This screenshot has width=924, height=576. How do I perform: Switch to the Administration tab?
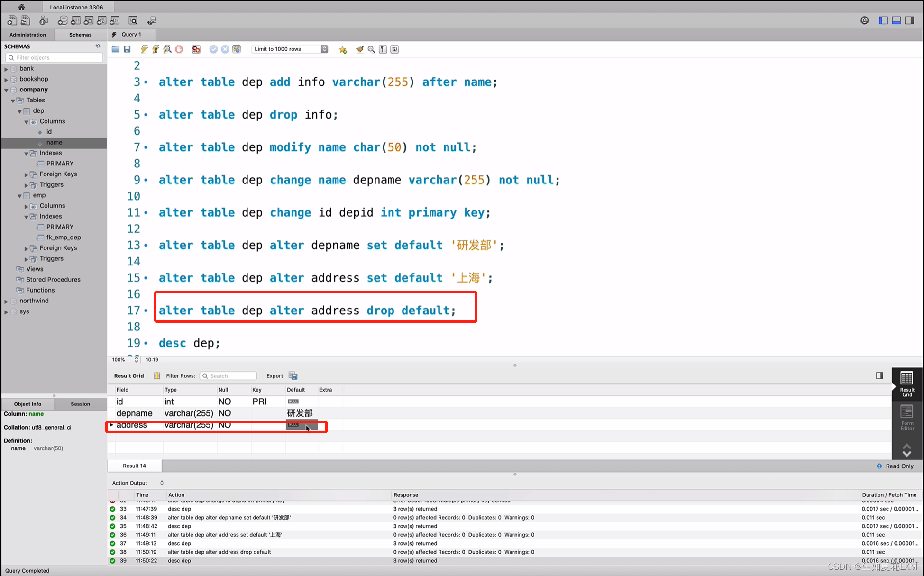(x=27, y=35)
